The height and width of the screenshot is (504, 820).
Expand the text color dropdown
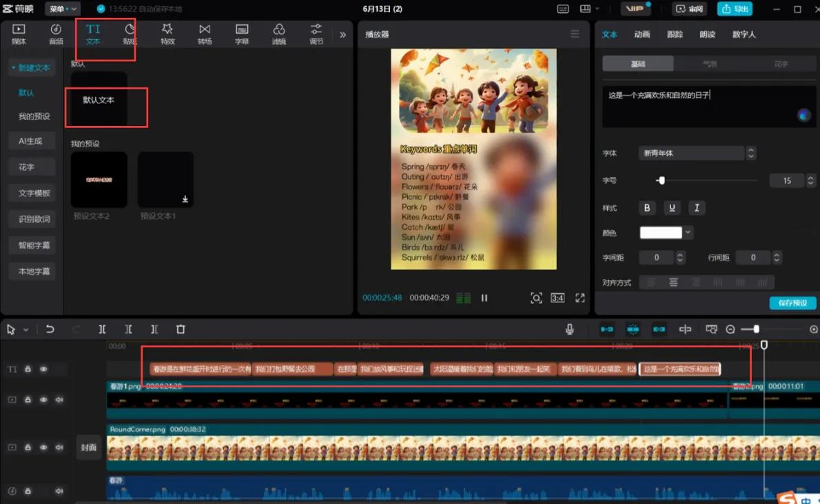688,233
